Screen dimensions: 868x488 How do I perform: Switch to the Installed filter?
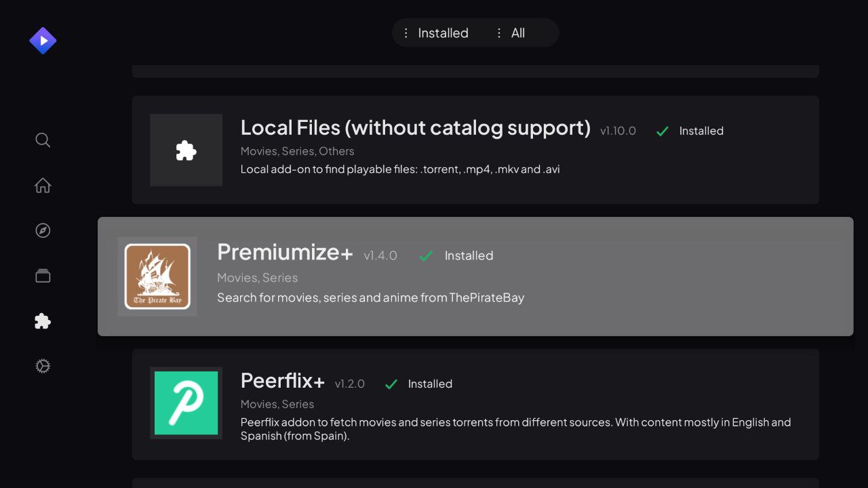tap(443, 33)
